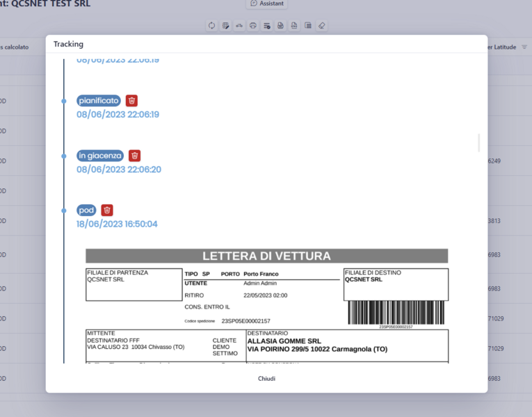The image size is (532, 417).
Task: Click Chiudi to close Tracking dialog
Action: tap(266, 378)
